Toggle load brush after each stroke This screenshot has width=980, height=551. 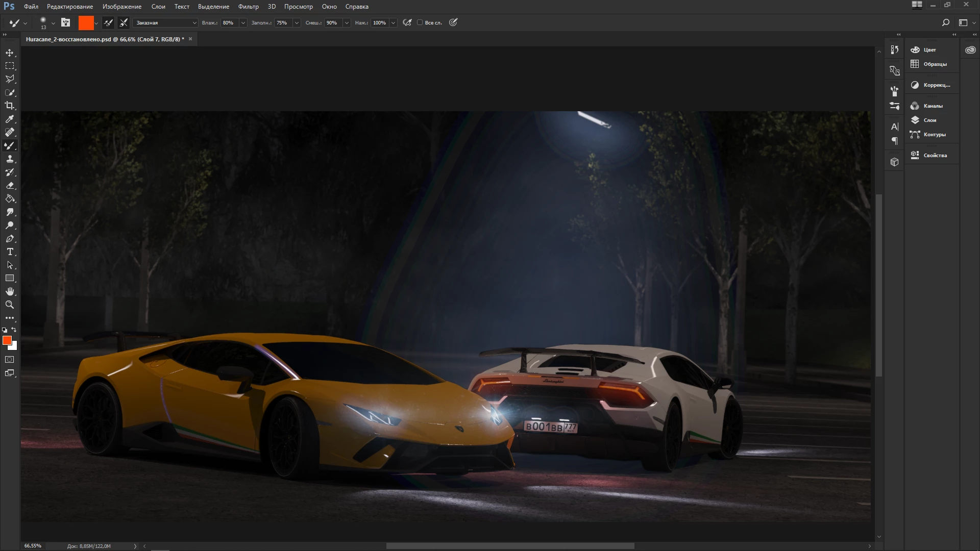(x=108, y=22)
